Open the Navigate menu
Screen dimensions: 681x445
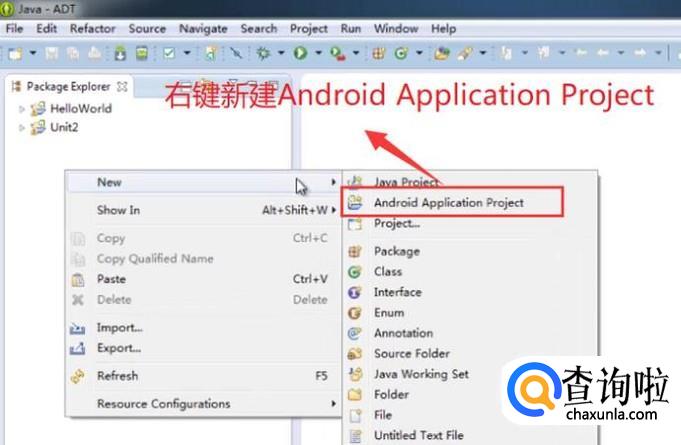[x=203, y=29]
